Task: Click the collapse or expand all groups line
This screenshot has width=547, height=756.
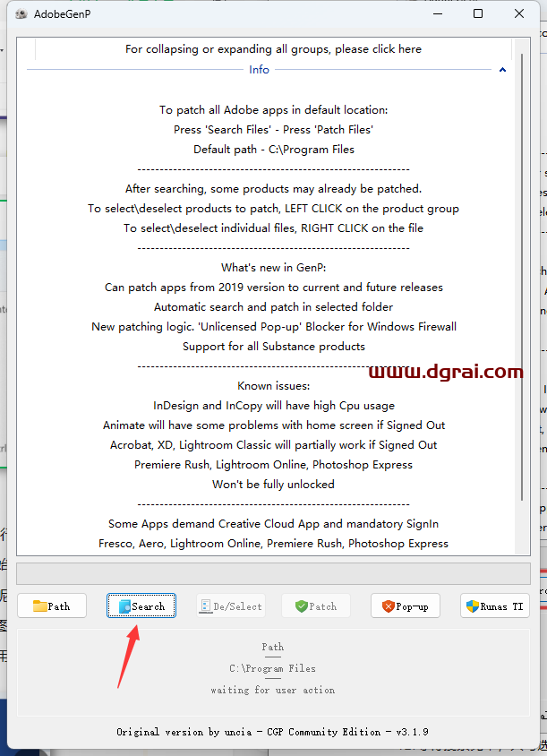Action: [273, 49]
